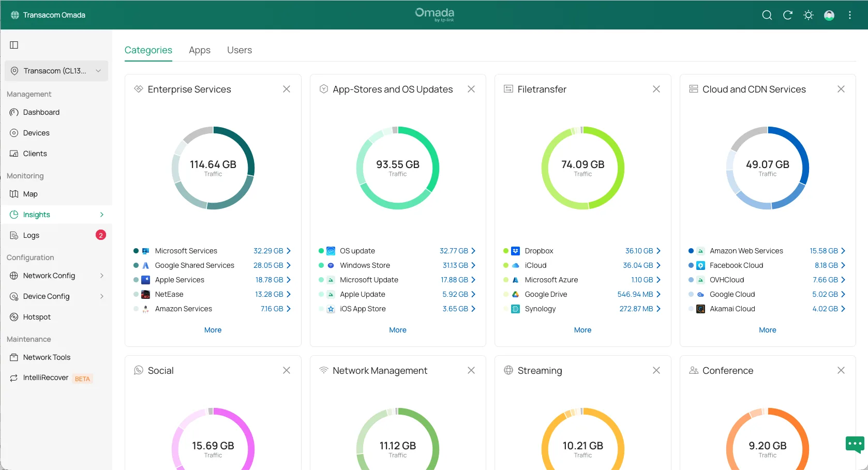Click the Akamai Cloud app icon
868x470 pixels.
700,309
